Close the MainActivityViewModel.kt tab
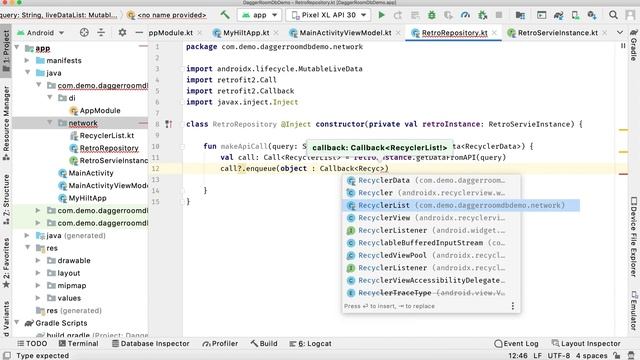The height and width of the screenshot is (360, 640). [398, 33]
